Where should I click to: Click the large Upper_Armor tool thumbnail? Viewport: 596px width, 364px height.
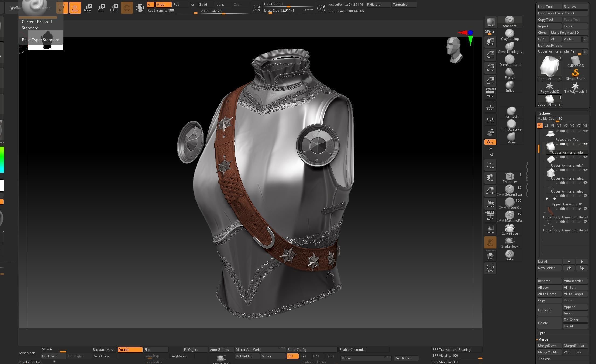point(549,68)
